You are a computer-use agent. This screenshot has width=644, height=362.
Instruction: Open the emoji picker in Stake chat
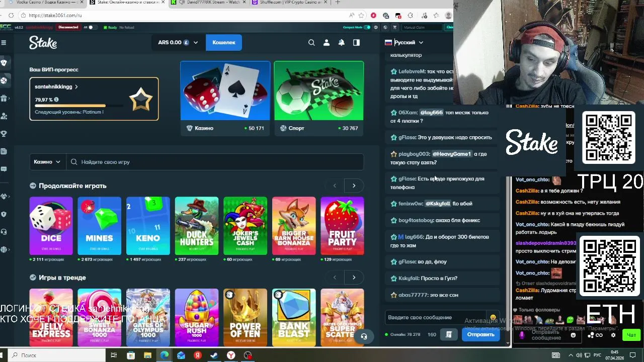(493, 318)
